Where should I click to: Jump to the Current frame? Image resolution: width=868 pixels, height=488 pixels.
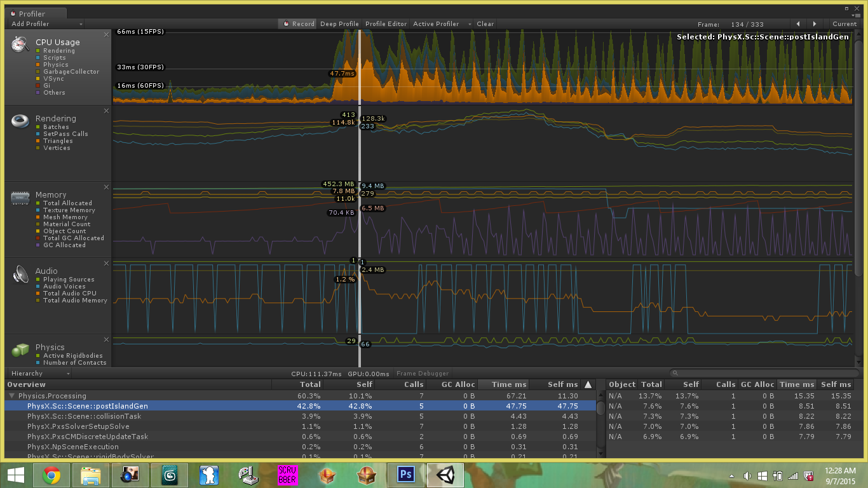pos(844,24)
